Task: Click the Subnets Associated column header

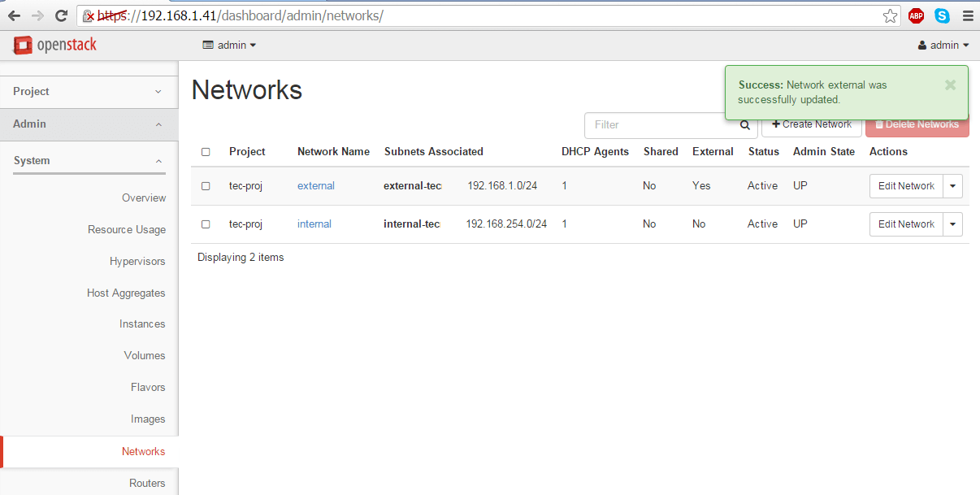Action: click(434, 152)
